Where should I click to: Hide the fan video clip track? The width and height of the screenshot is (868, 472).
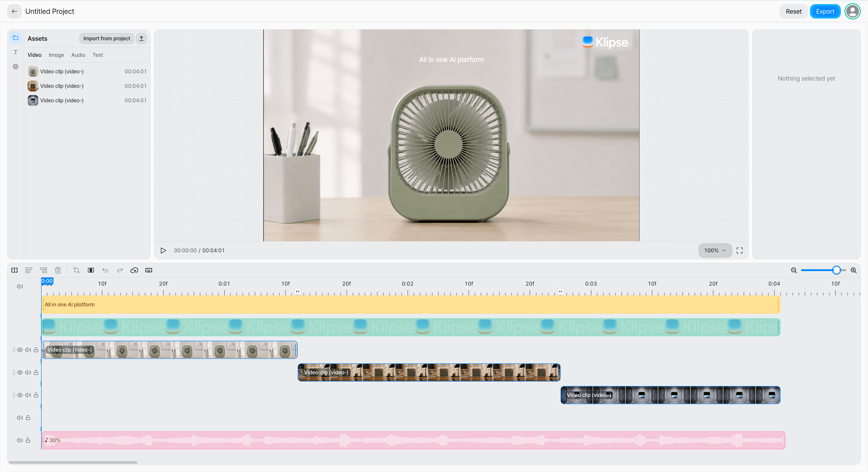pyautogui.click(x=20, y=350)
